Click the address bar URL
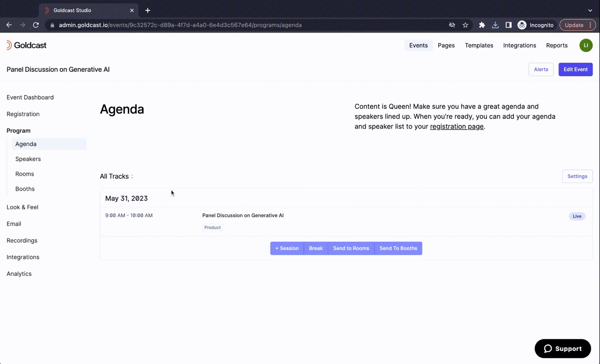The height and width of the screenshot is (364, 600). point(180,25)
